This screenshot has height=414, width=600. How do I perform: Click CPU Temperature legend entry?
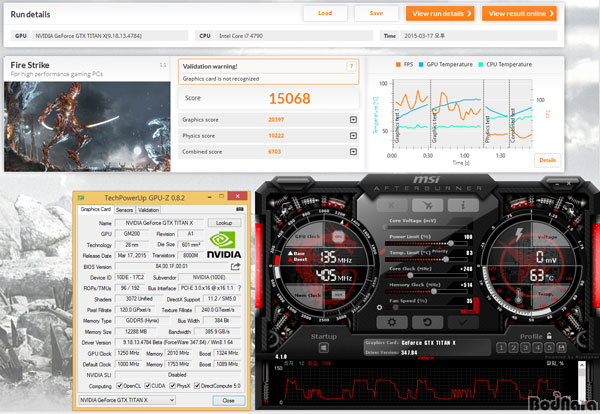click(505, 65)
